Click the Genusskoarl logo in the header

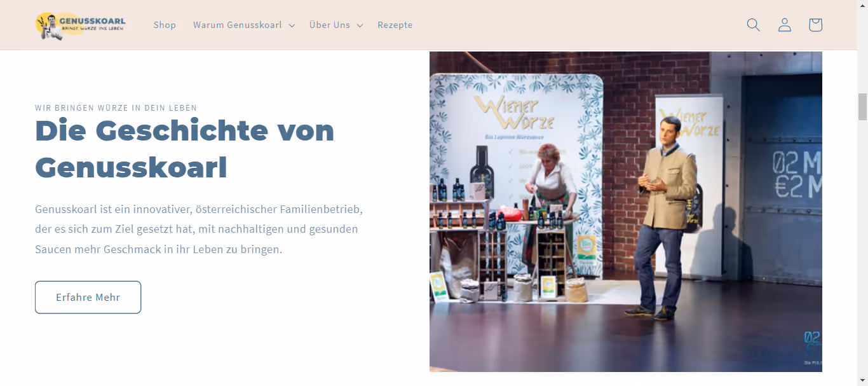tap(81, 25)
